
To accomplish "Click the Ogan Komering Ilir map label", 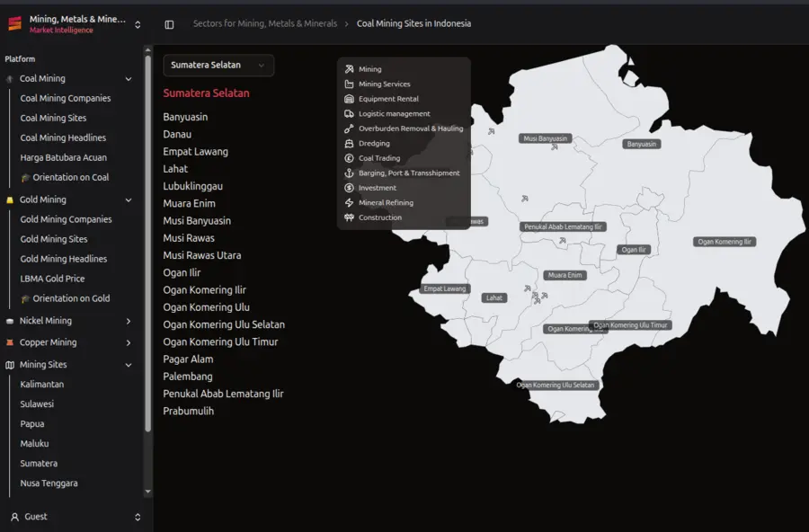I will pyautogui.click(x=725, y=242).
